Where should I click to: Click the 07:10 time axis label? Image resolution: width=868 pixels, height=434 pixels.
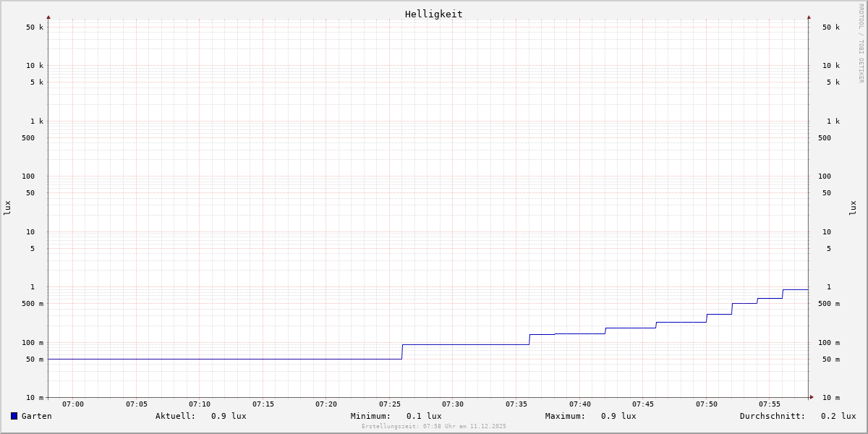click(x=200, y=404)
